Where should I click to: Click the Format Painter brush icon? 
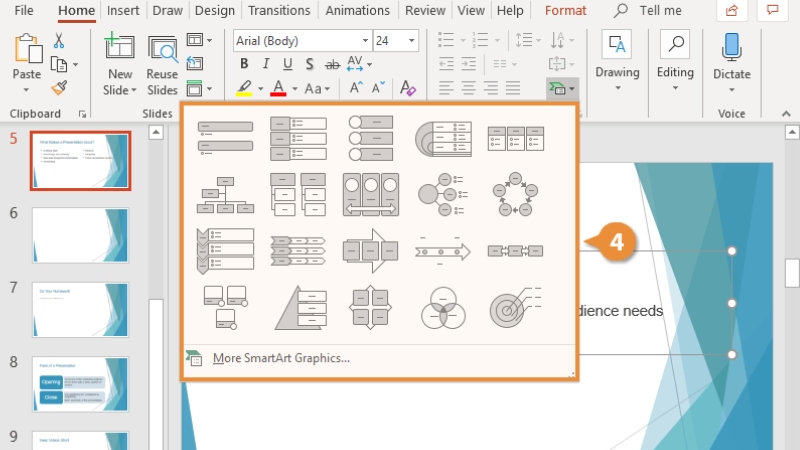click(59, 88)
